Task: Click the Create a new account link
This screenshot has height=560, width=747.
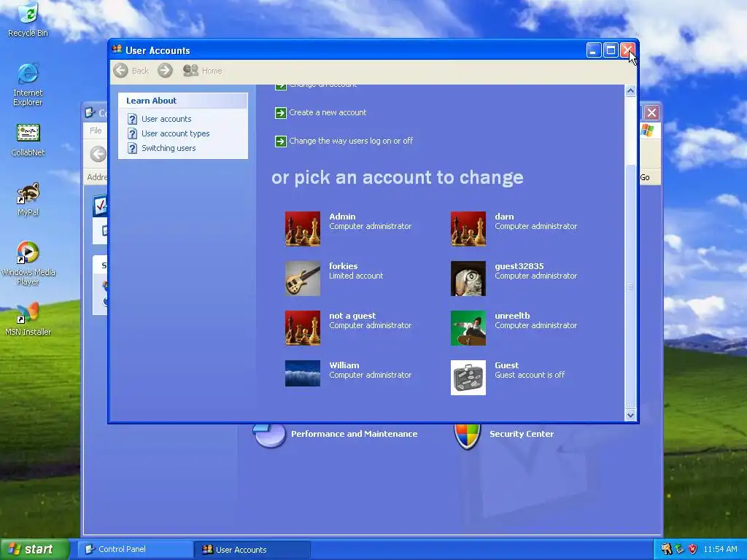Action: pos(328,112)
